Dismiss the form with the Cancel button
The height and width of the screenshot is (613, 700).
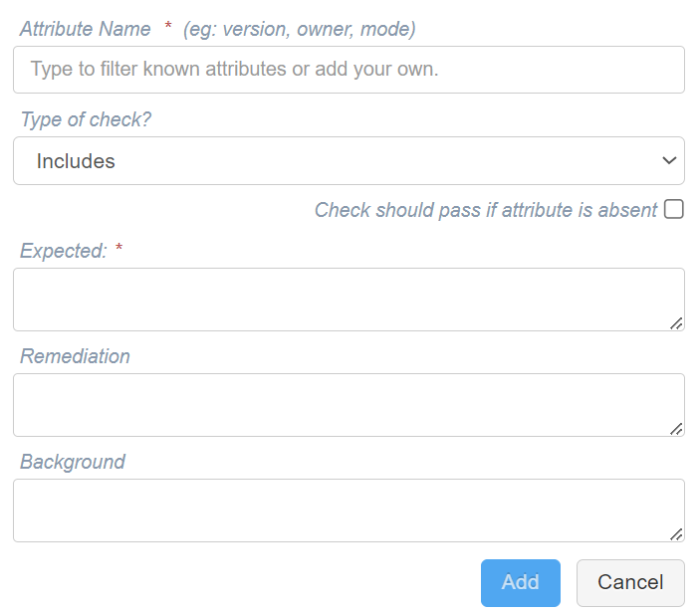(630, 583)
